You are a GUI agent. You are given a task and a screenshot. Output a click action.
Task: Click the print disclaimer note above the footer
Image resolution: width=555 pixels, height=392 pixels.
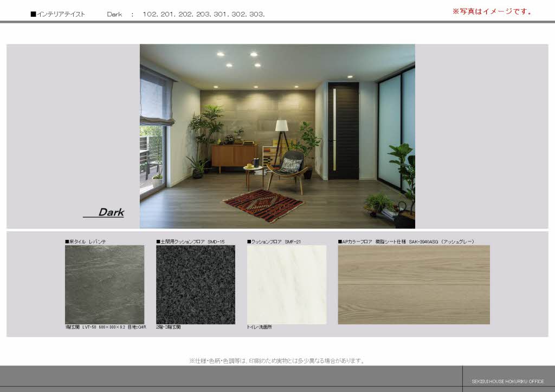point(277,361)
